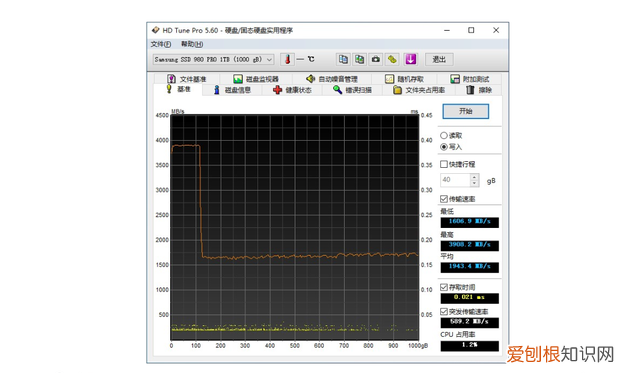The image size is (640, 373).
Task: Decrease short stroke value with down arrow
Action: point(474,183)
